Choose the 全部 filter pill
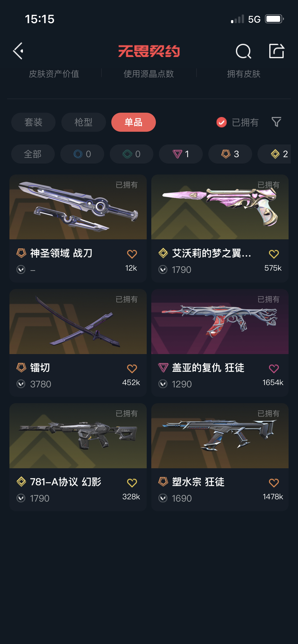Image resolution: width=298 pixels, height=644 pixels. (x=33, y=154)
